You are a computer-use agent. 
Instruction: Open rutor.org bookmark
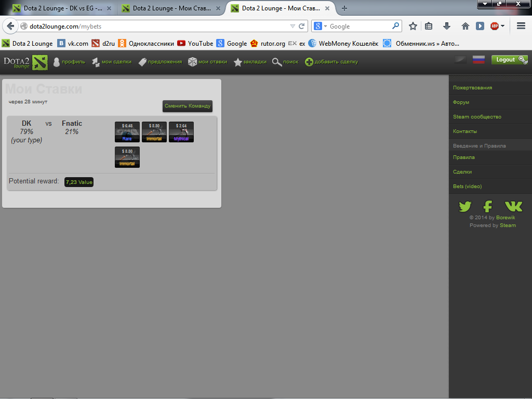268,44
